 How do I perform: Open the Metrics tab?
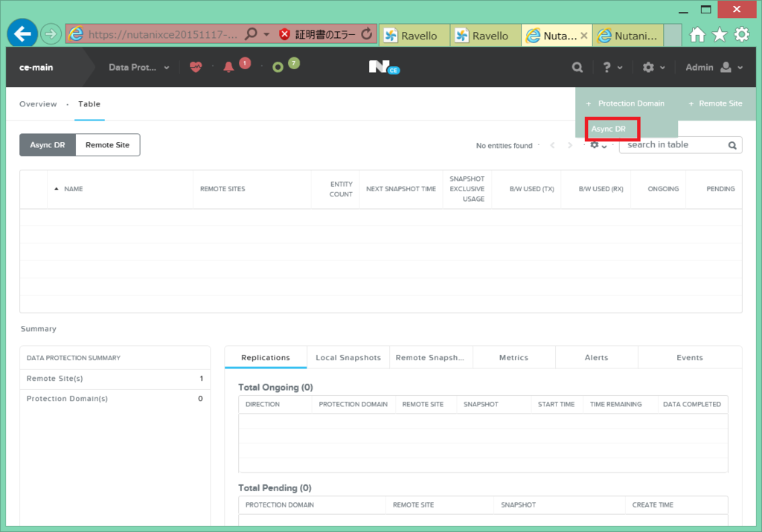(x=513, y=358)
